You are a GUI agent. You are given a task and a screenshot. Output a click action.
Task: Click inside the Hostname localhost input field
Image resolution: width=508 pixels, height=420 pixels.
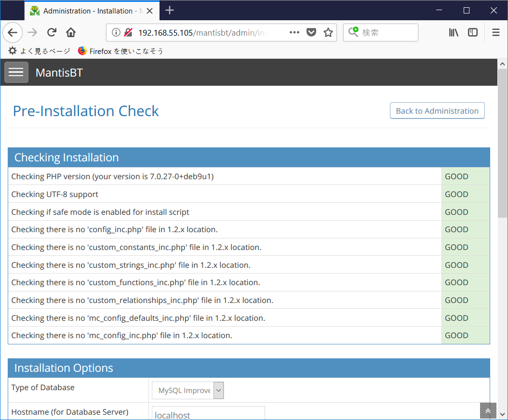pyautogui.click(x=208, y=413)
